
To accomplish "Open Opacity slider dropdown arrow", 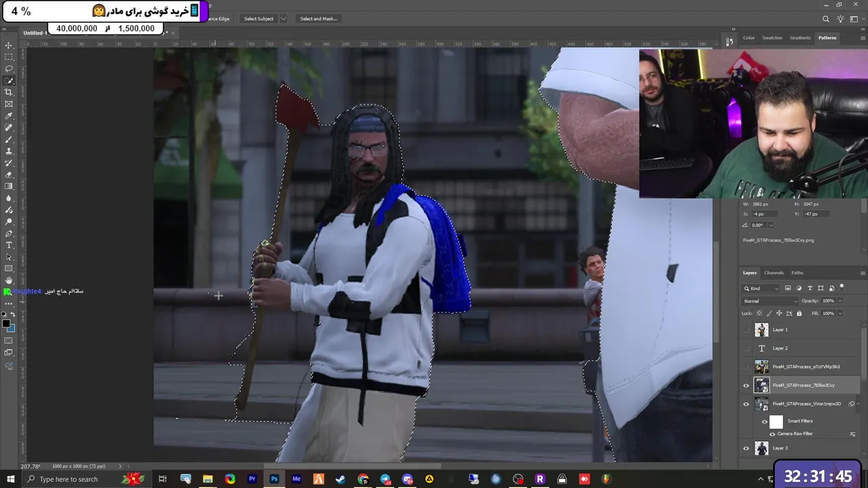I will click(840, 301).
